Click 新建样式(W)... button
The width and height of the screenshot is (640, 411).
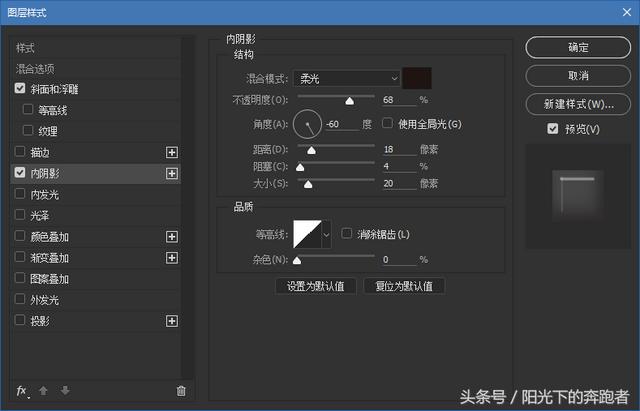click(x=578, y=104)
